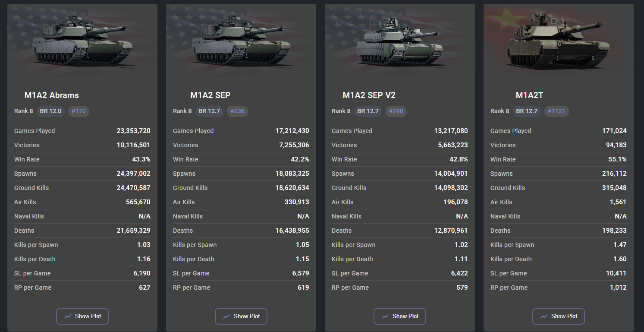The image size is (644, 332).
Task: Show Plot for the M1A2T
Action: pos(558,316)
